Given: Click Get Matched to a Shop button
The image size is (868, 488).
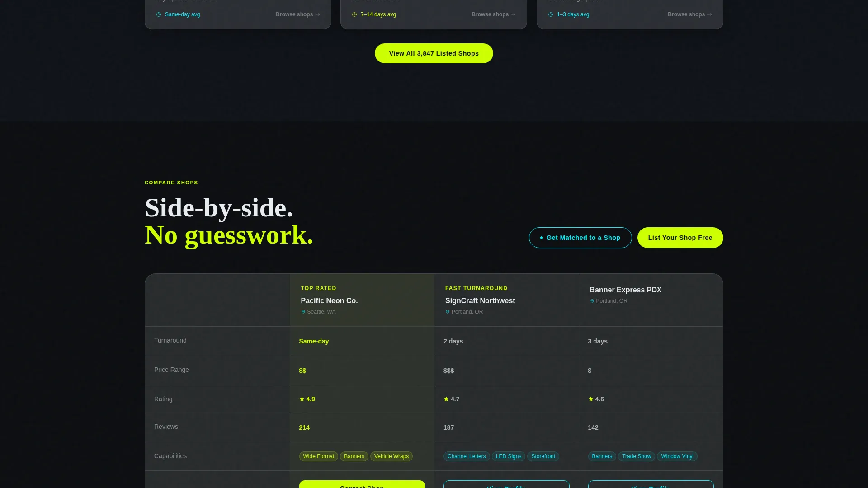Looking at the screenshot, I should pyautogui.click(x=580, y=238).
